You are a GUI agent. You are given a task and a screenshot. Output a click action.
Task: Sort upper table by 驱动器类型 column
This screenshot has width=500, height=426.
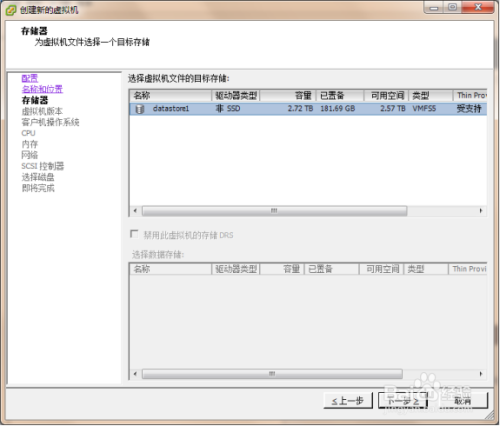tap(236, 96)
